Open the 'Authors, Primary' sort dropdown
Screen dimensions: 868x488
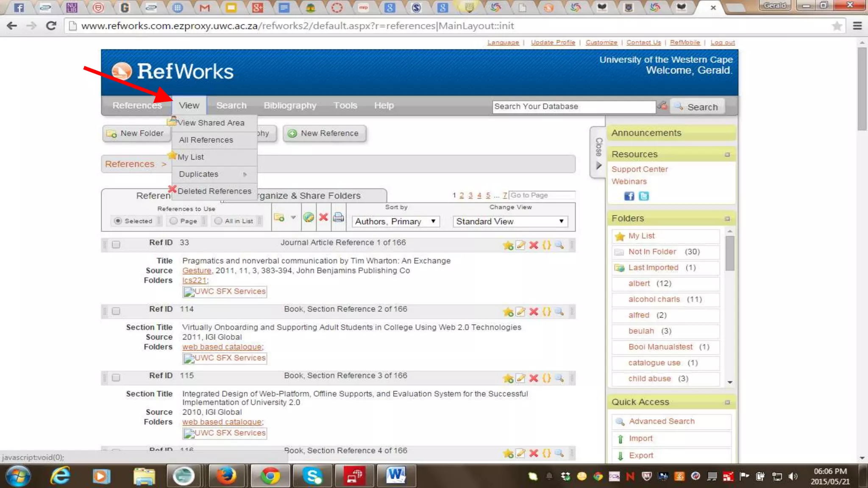395,222
